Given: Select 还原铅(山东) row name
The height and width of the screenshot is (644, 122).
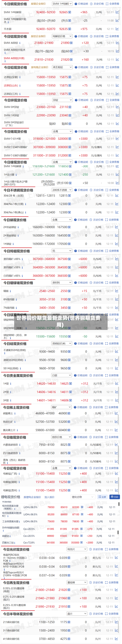Looking at the screenshot, I should pyautogui.click(x=11, y=85).
